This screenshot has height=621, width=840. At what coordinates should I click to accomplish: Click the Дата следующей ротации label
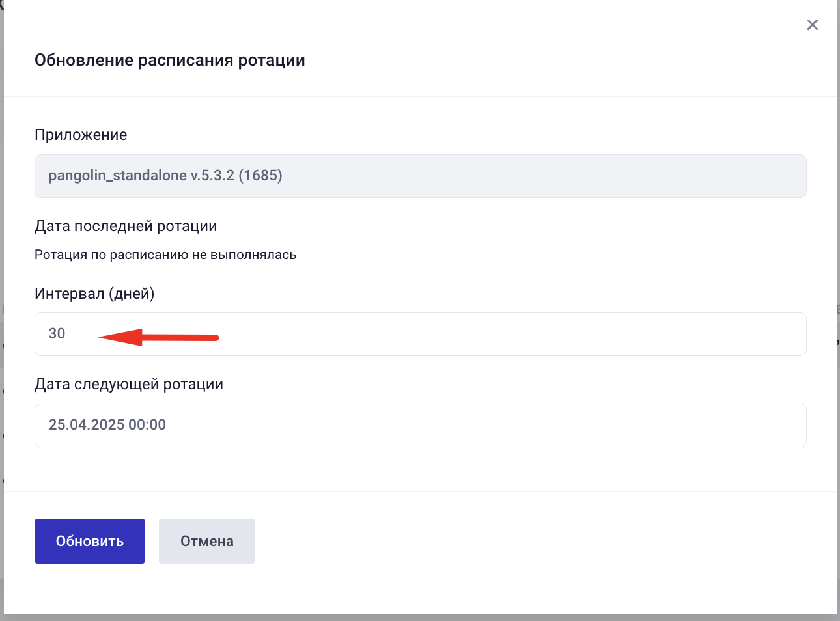(128, 384)
